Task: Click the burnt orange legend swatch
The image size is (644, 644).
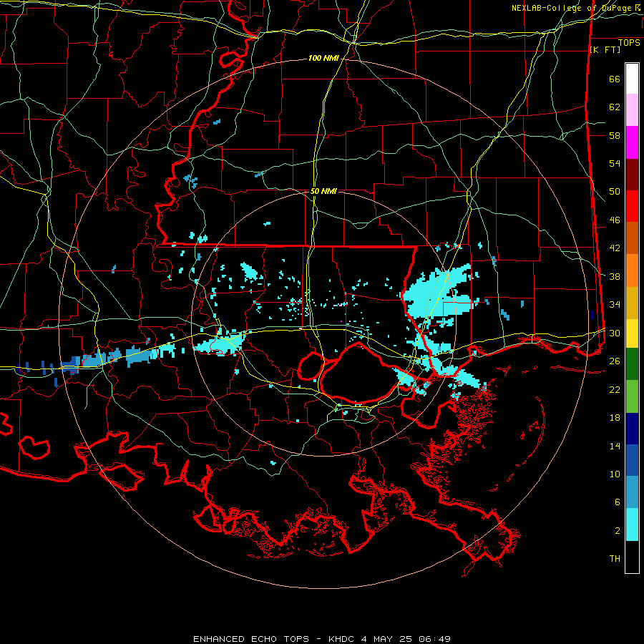Action: point(632,238)
